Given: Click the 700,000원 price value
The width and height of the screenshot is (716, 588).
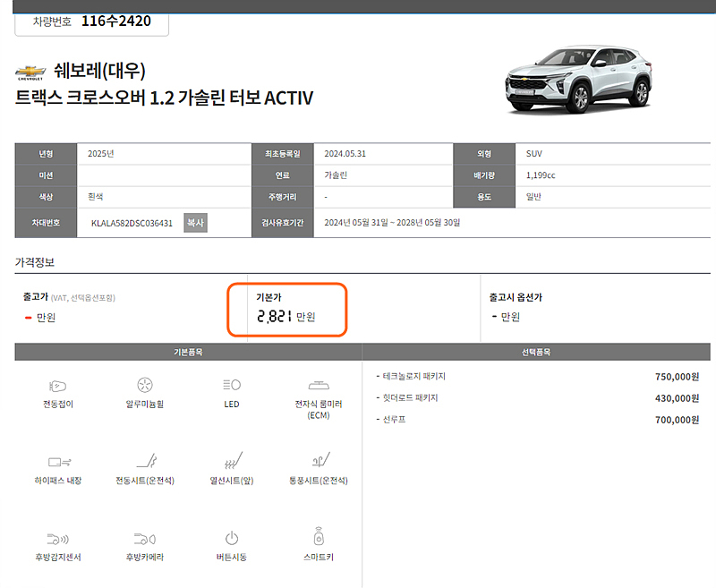Looking at the screenshot, I should pos(677,420).
